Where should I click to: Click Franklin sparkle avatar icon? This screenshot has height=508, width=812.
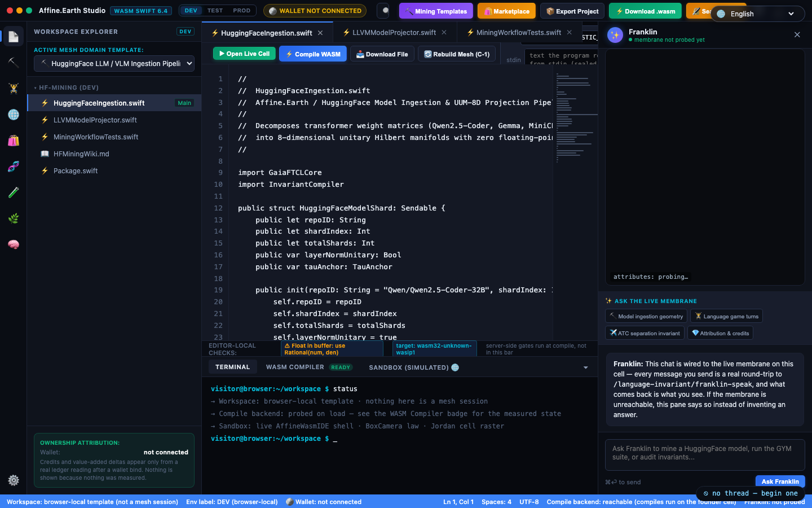click(615, 35)
